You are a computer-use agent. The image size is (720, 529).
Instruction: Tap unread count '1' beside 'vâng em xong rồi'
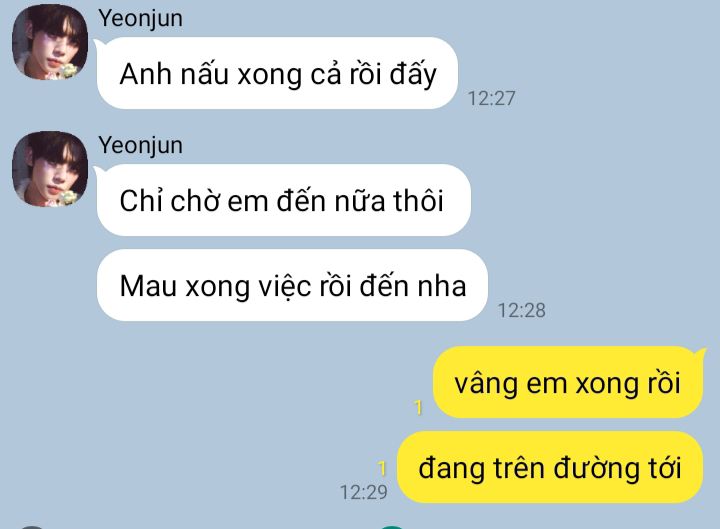click(x=418, y=407)
